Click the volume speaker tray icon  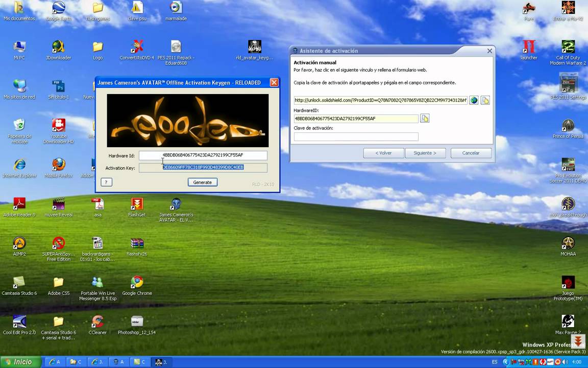(565, 362)
